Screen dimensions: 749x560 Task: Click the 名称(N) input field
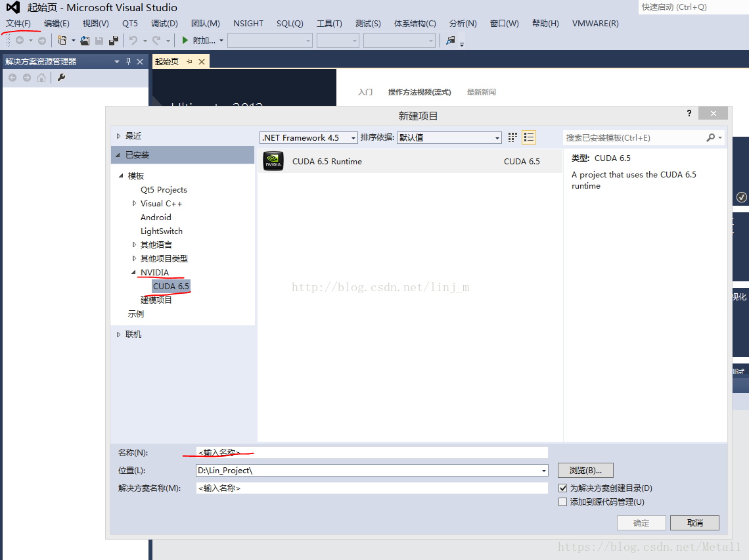(372, 452)
